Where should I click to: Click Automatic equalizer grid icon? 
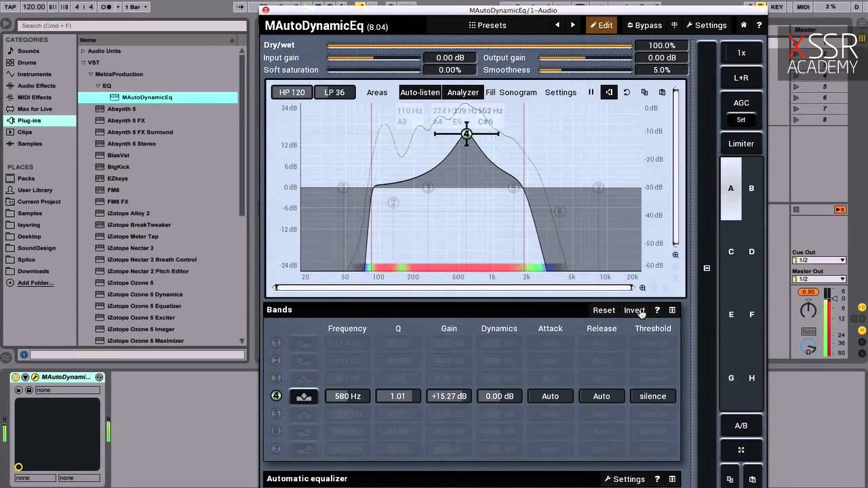[x=672, y=479]
